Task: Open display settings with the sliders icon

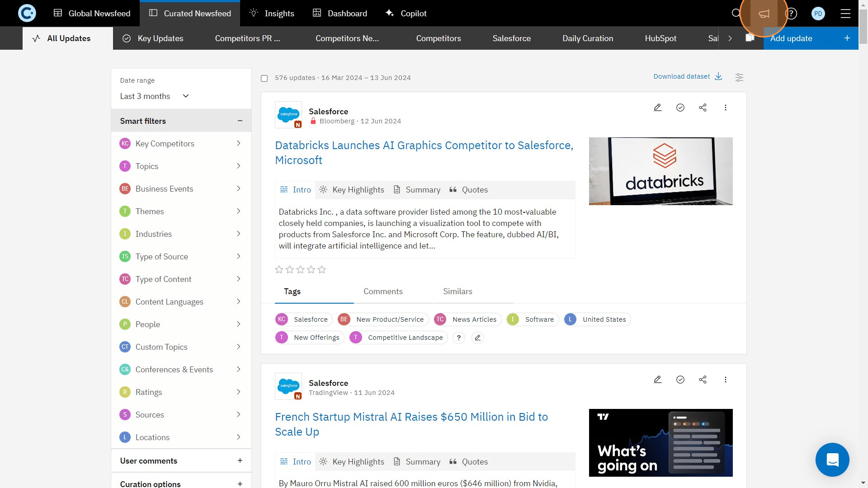Action: click(x=739, y=77)
